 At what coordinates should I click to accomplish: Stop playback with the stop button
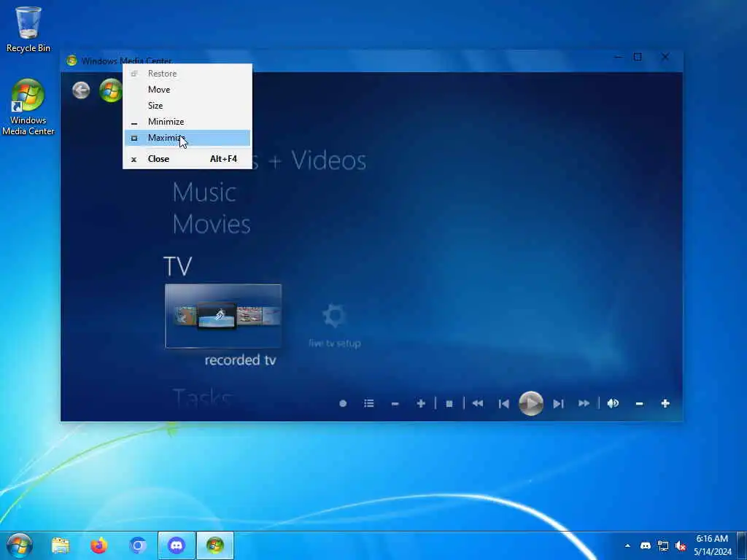coord(449,404)
